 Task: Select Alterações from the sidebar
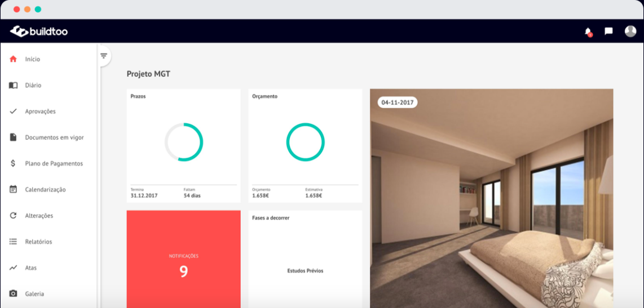39,216
